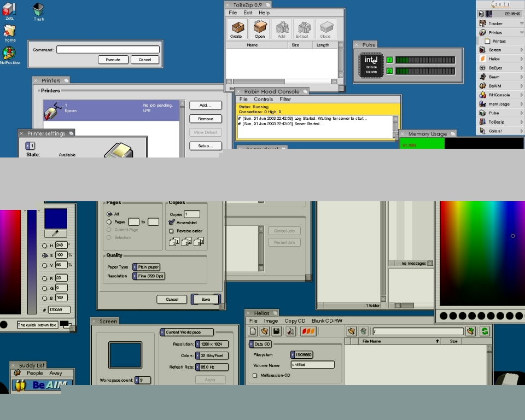
Task: Click the refresh icon in Helios file browser
Action: point(484,331)
